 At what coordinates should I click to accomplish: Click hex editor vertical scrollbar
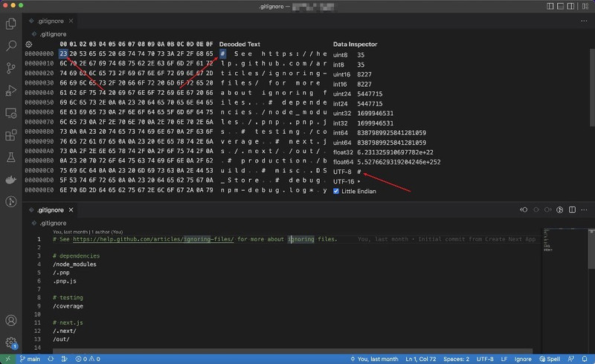pyautogui.click(x=592, y=87)
